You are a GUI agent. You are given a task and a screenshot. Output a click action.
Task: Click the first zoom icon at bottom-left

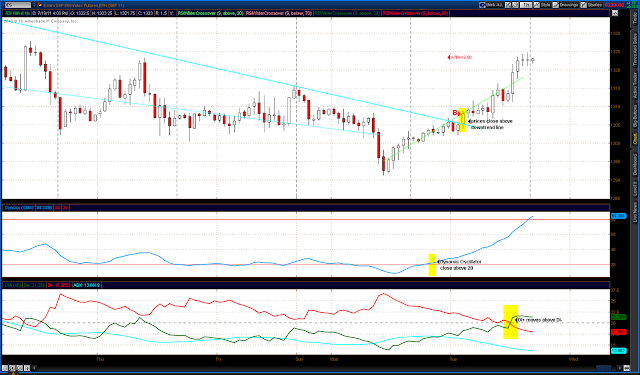[x=5, y=368]
